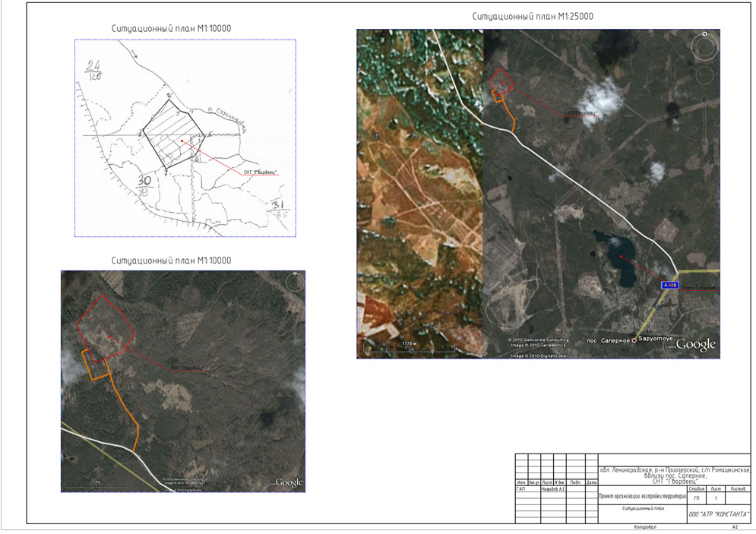Click the compass in the bottom-left satellite map

(x=294, y=283)
